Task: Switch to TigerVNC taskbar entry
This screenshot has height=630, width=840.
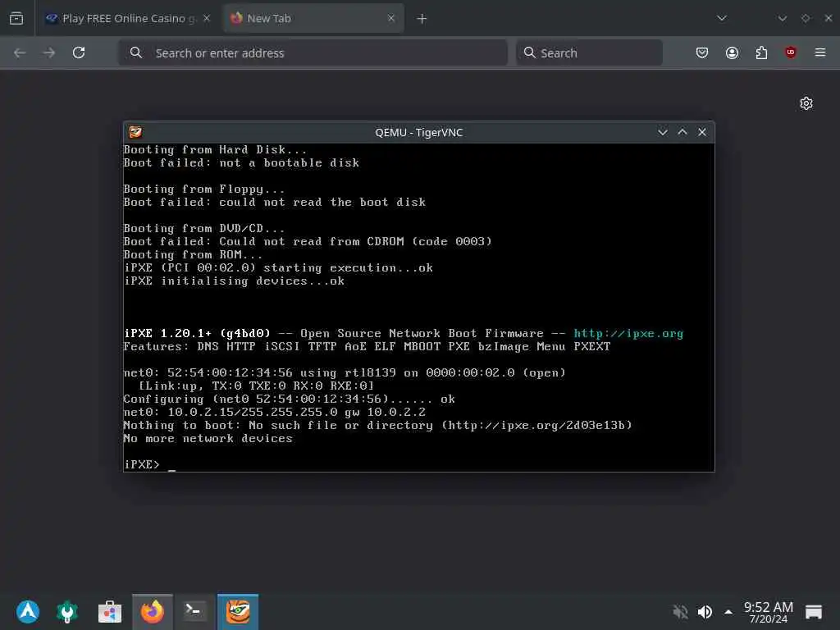Action: pyautogui.click(x=238, y=612)
